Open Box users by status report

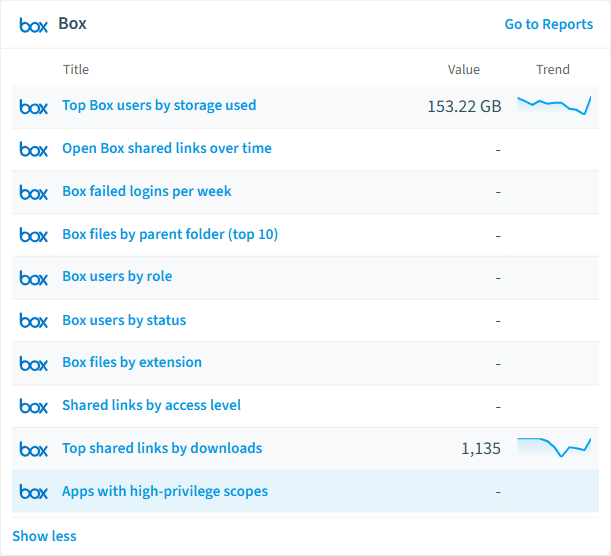pos(124,320)
